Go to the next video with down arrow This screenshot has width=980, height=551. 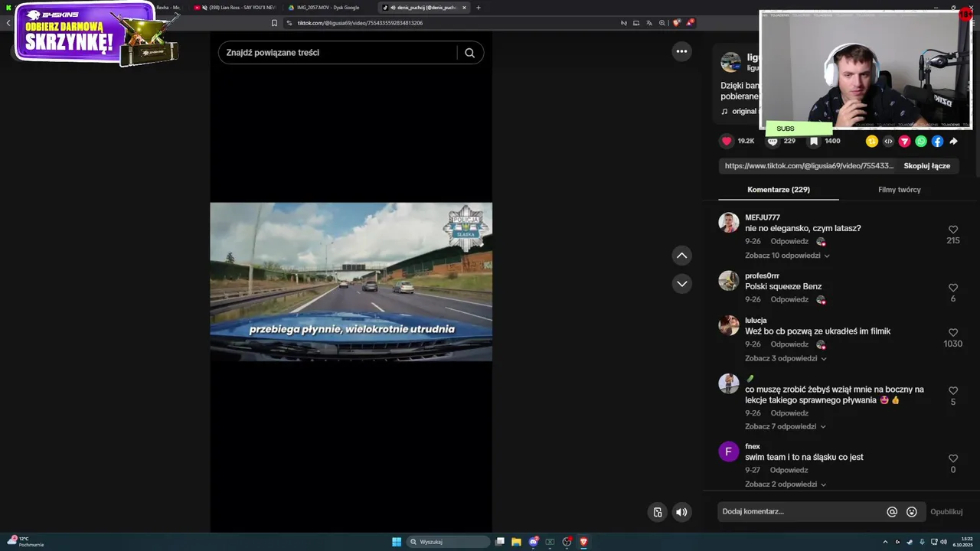pyautogui.click(x=681, y=284)
